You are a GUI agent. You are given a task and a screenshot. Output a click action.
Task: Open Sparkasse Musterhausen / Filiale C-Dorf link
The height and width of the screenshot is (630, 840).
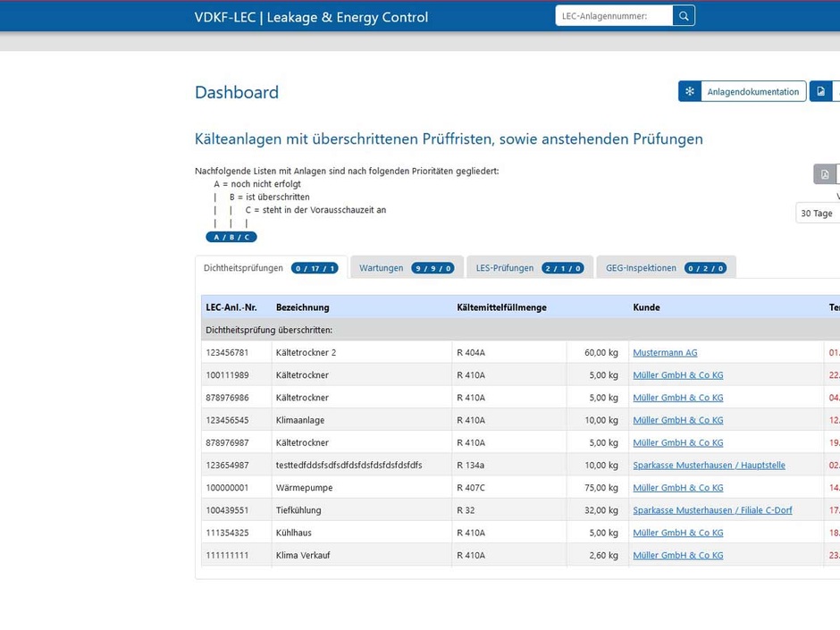click(712, 510)
